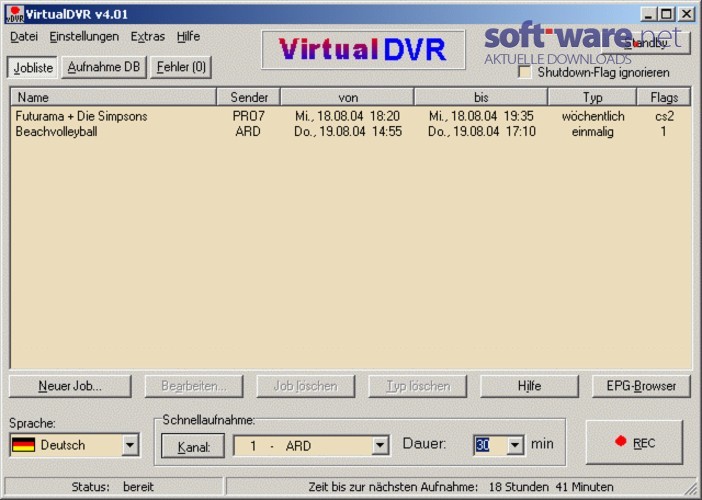Minimize the VirtualDVR window
This screenshot has height=500, width=702.
648,14
